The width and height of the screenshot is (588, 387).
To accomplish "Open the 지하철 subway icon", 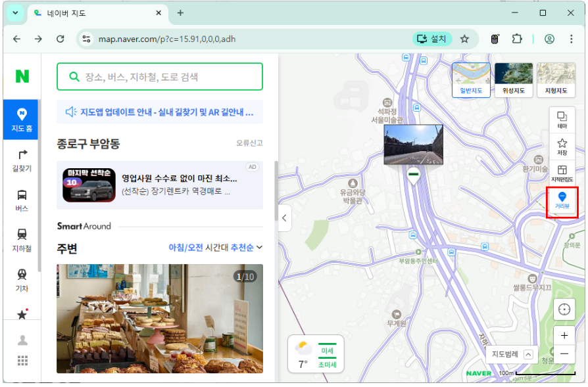I will click(x=22, y=240).
